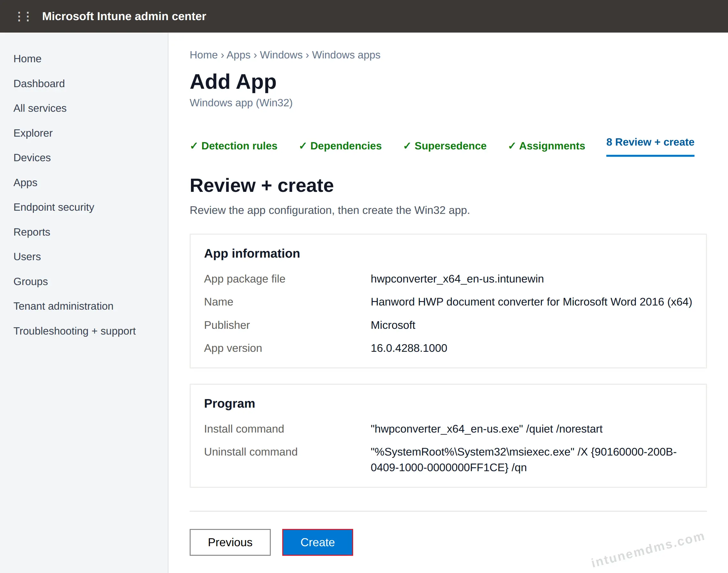Select Explorer in the sidebar
This screenshot has width=728, height=573.
(33, 133)
